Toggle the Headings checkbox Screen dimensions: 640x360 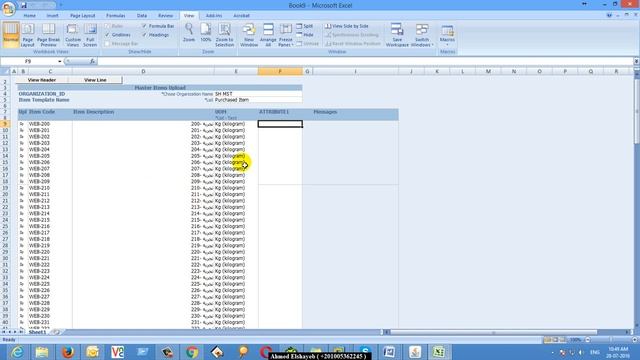point(144,35)
